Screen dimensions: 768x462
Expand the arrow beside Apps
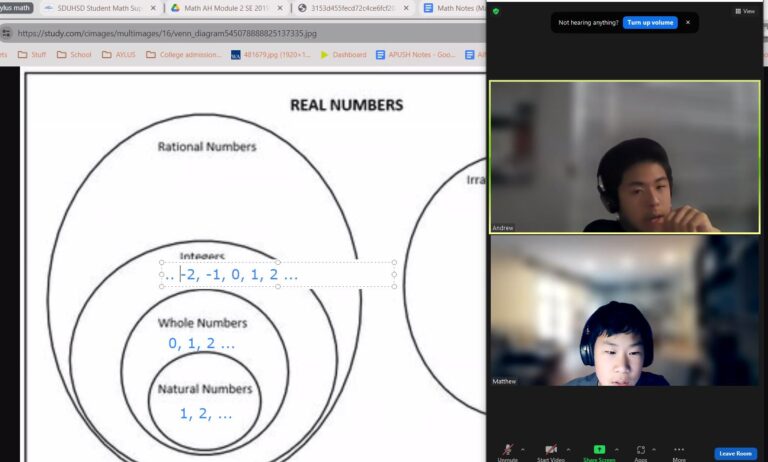tap(653, 449)
